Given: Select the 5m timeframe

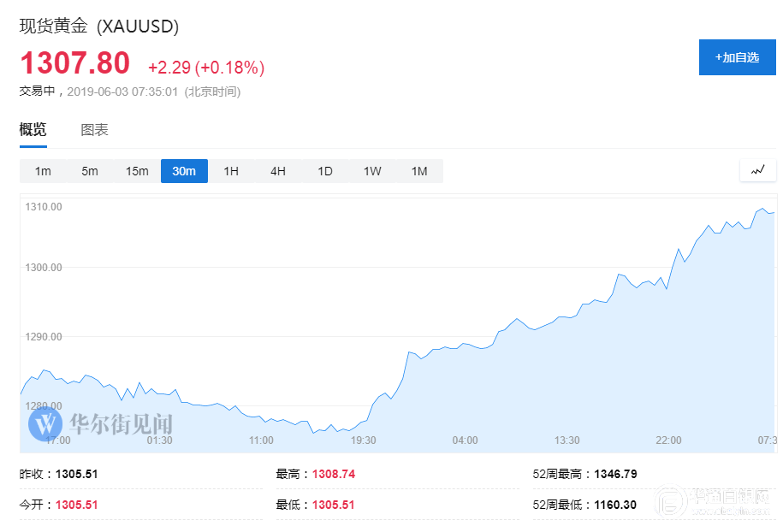Looking at the screenshot, I should (90, 171).
